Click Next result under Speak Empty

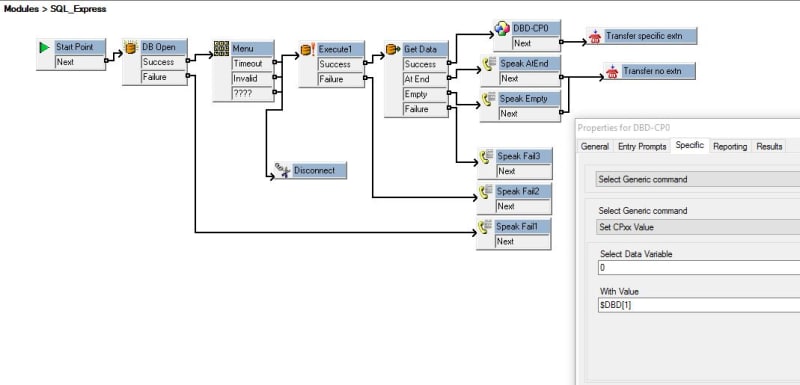pos(529,114)
